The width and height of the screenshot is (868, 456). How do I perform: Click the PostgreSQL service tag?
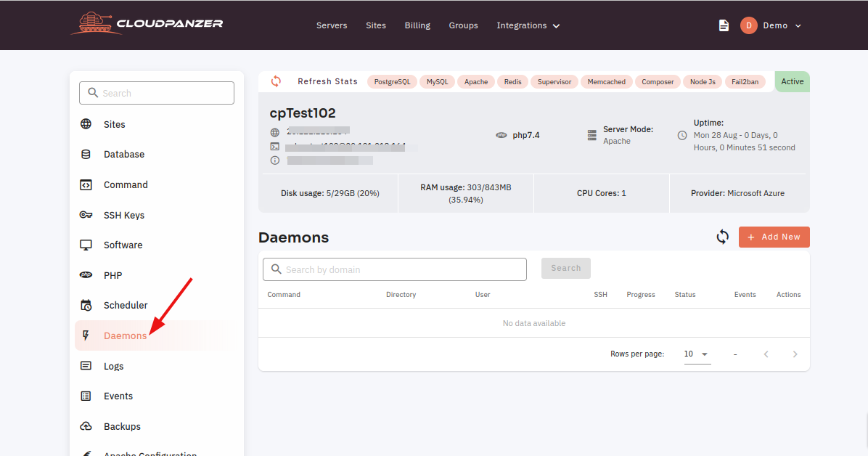point(392,82)
